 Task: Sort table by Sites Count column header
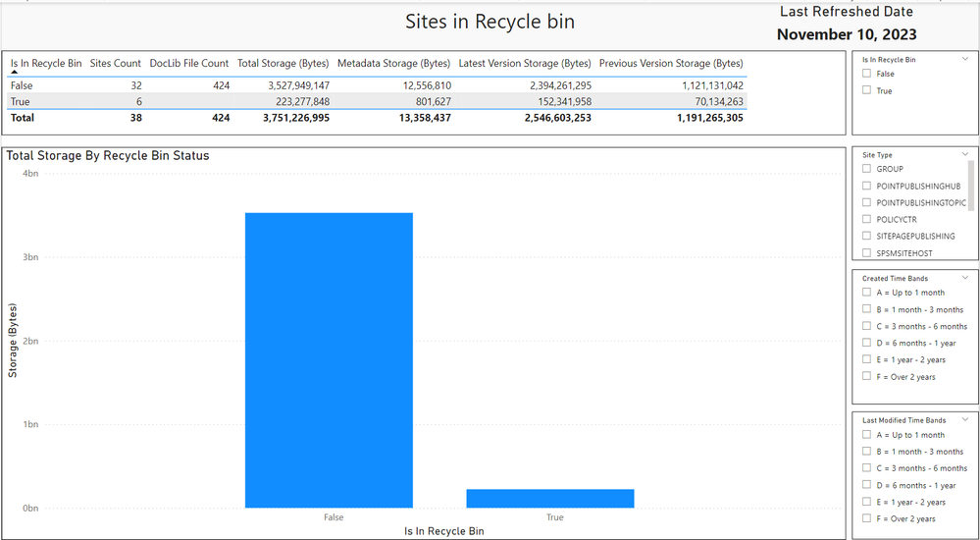click(x=116, y=63)
